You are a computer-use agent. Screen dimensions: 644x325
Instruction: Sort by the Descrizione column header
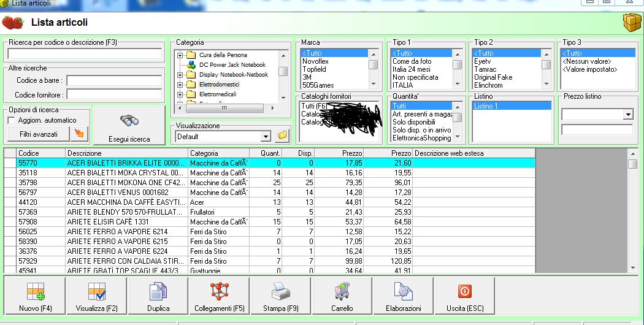126,153
